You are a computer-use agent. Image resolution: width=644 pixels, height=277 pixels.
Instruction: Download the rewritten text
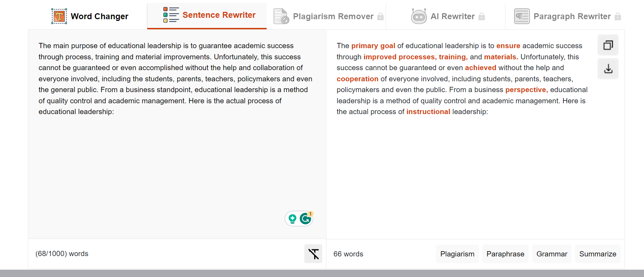tap(608, 69)
